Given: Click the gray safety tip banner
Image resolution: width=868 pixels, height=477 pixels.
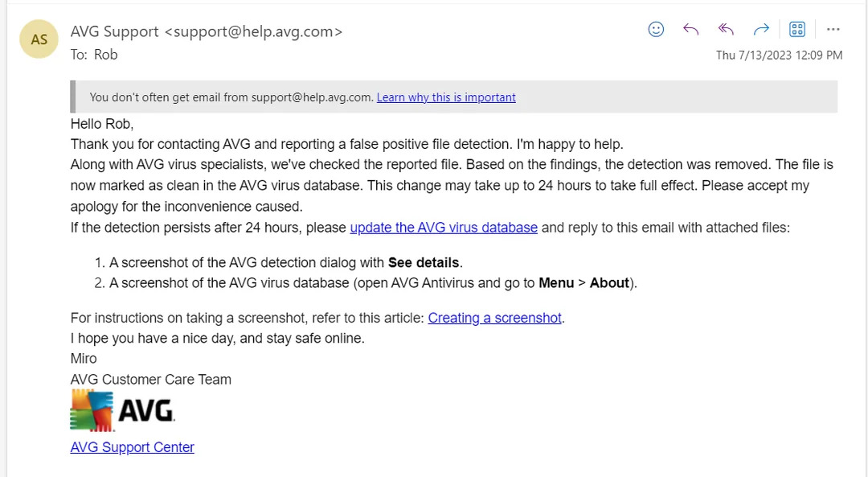Looking at the screenshot, I should pyautogui.click(x=454, y=97).
